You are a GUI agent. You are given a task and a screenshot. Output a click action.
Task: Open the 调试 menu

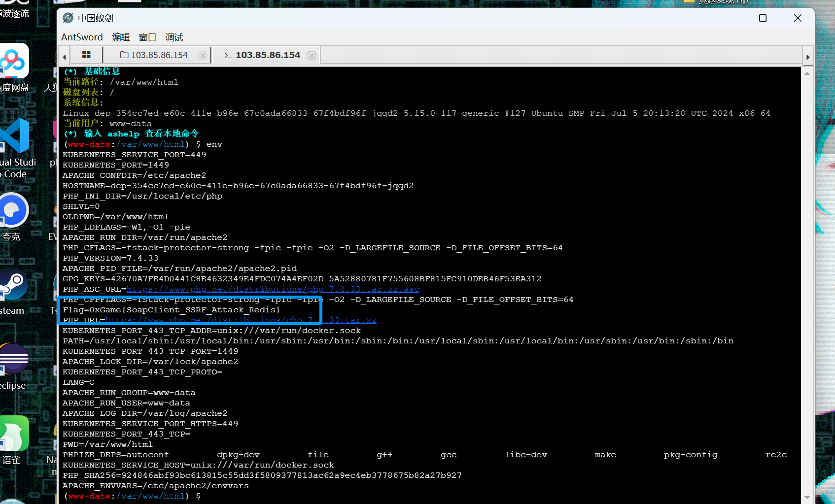tap(174, 37)
